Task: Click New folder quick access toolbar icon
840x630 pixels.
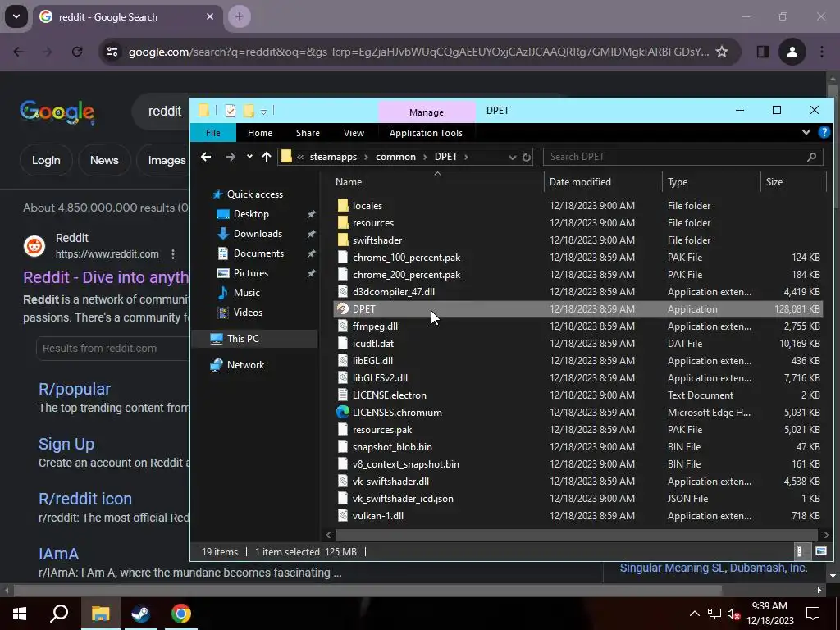Action: pyautogui.click(x=248, y=111)
